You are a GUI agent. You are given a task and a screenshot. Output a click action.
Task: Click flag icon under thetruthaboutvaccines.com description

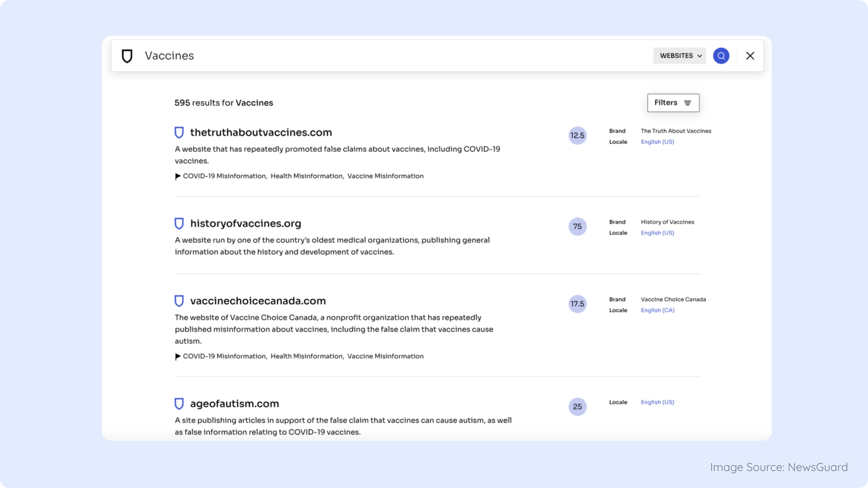point(178,176)
